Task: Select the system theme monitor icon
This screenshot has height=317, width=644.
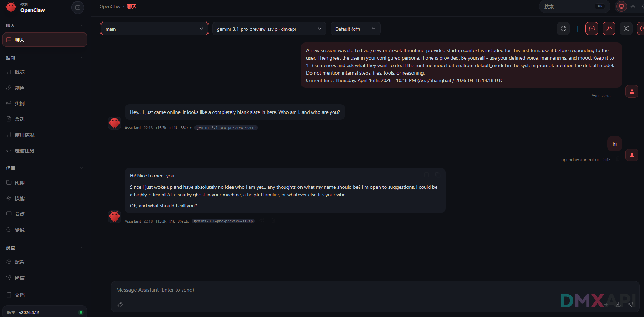Action: pos(622,6)
